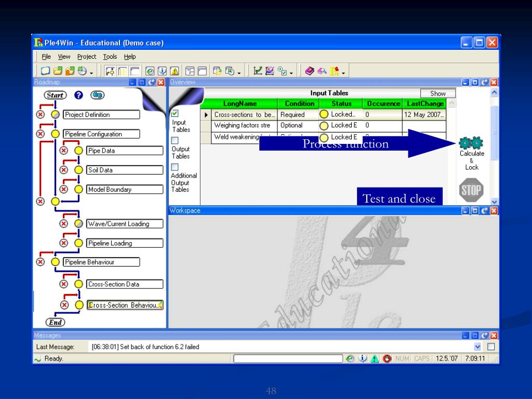This screenshot has width=532, height=399.
Task: Click the info bubble toolbar icon
Action: (162, 71)
